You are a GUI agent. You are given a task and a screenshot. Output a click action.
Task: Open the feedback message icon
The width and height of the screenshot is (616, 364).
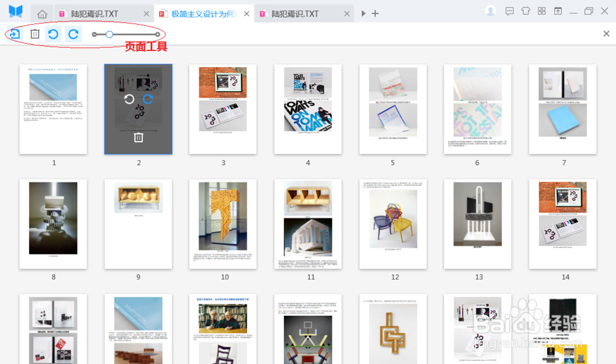click(509, 11)
